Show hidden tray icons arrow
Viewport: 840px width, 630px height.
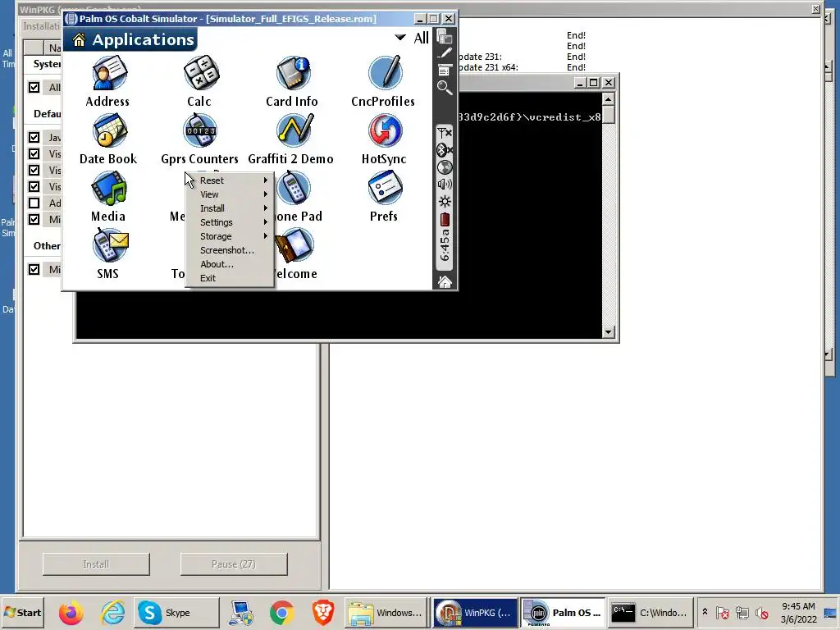tap(705, 612)
